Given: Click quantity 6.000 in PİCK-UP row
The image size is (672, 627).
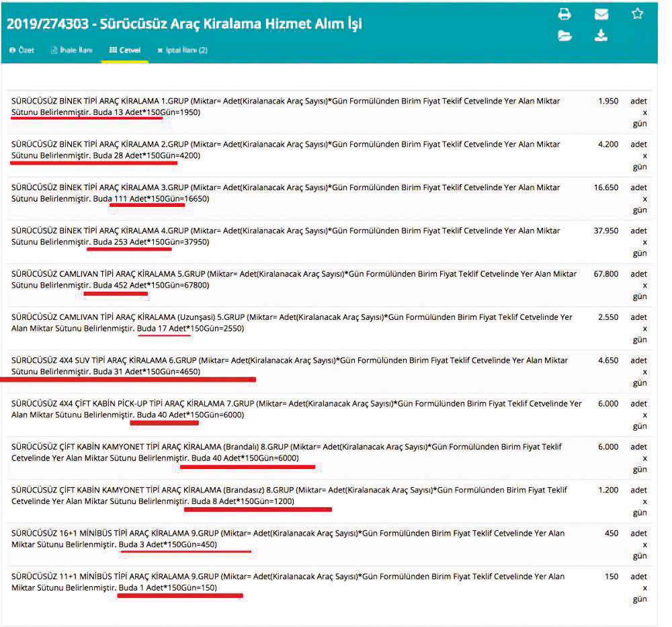Looking at the screenshot, I should (608, 404).
